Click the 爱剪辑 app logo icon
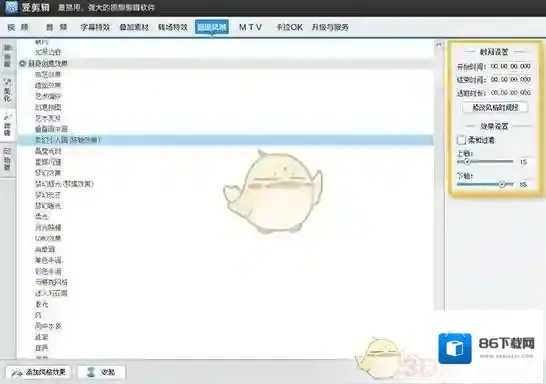The height and width of the screenshot is (384, 546). click(11, 7)
